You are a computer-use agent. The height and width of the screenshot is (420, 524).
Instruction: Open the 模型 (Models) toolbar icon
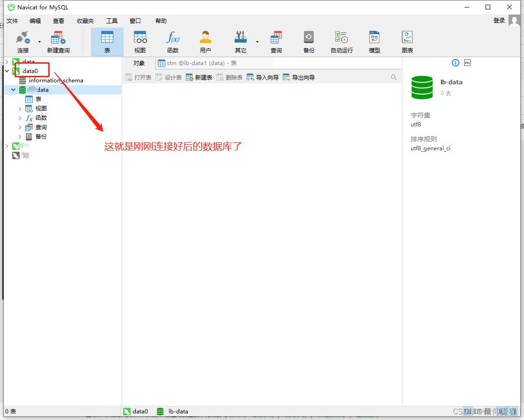[x=374, y=41]
